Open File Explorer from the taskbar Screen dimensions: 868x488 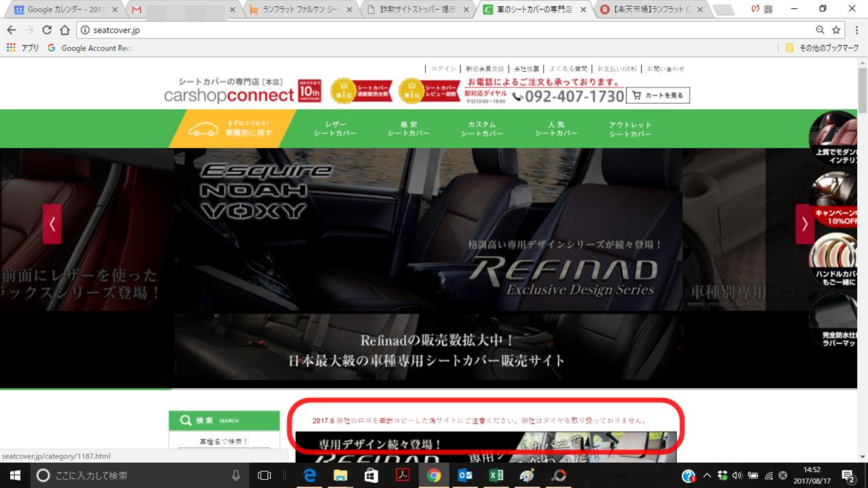(340, 475)
